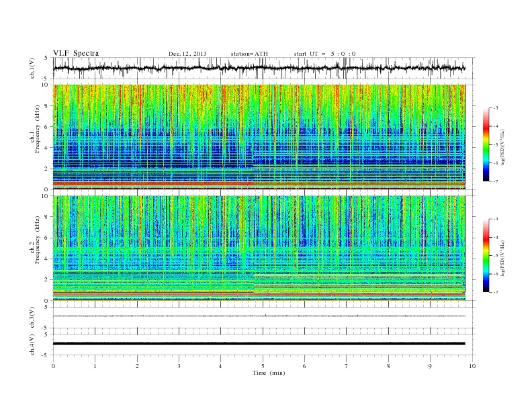Click inside the ch.1 spectrogram plot
The image size is (532, 411).
coord(259,137)
